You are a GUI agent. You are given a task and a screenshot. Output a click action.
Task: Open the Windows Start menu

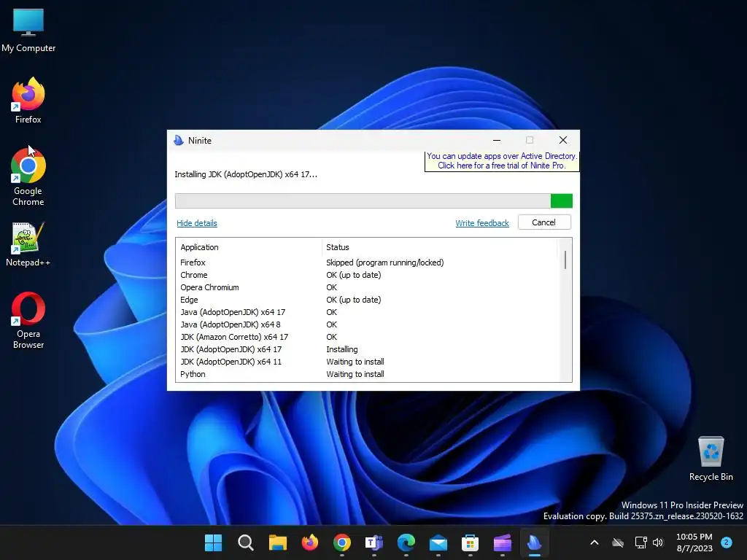213,542
